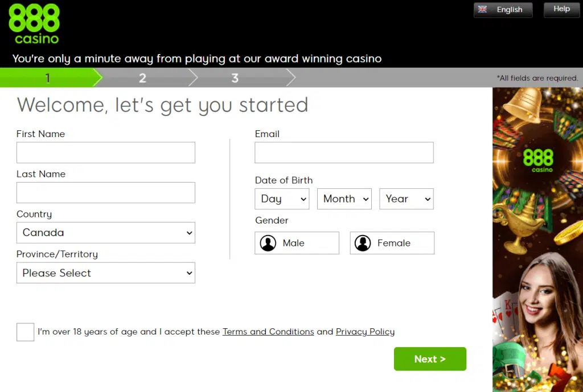Click the male avatar icon

pyautogui.click(x=268, y=244)
